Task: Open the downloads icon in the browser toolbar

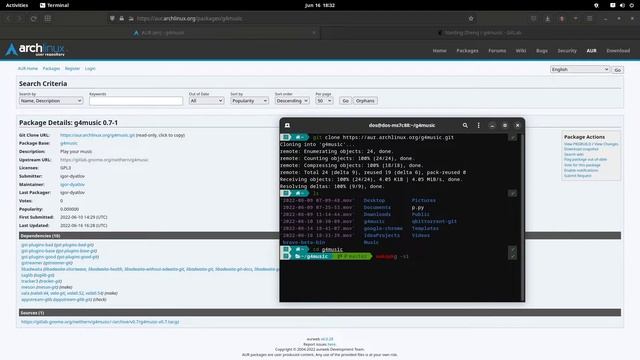Action: click(x=547, y=19)
